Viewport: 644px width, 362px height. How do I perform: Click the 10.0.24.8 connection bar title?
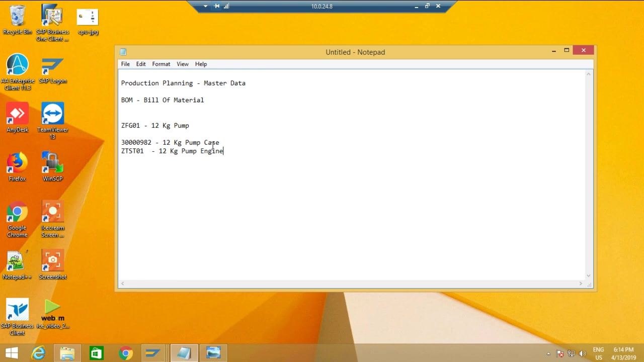click(322, 6)
